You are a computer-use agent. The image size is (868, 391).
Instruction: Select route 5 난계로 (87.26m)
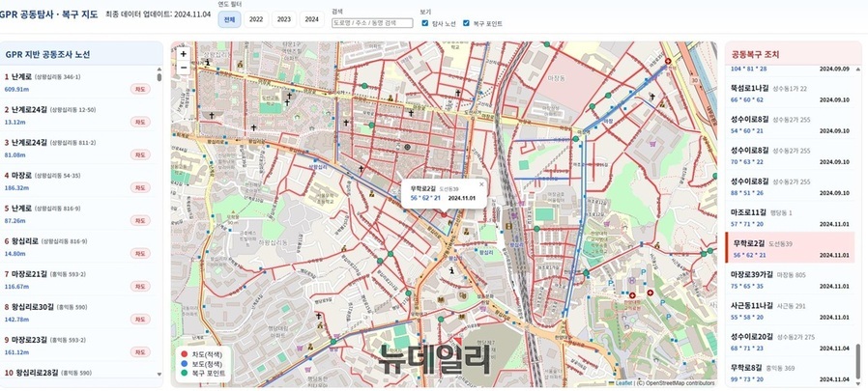pyautogui.click(x=78, y=213)
